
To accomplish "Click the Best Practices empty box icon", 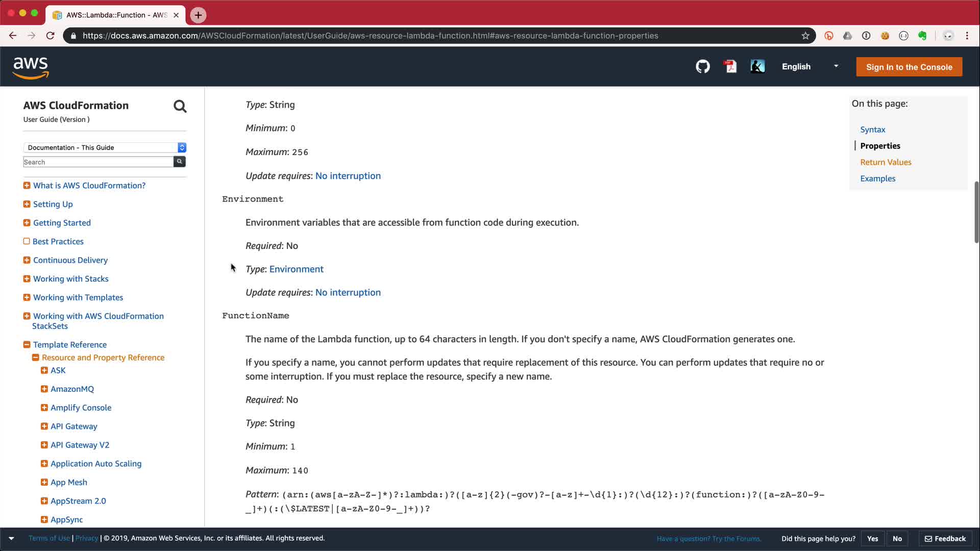I will (x=27, y=241).
